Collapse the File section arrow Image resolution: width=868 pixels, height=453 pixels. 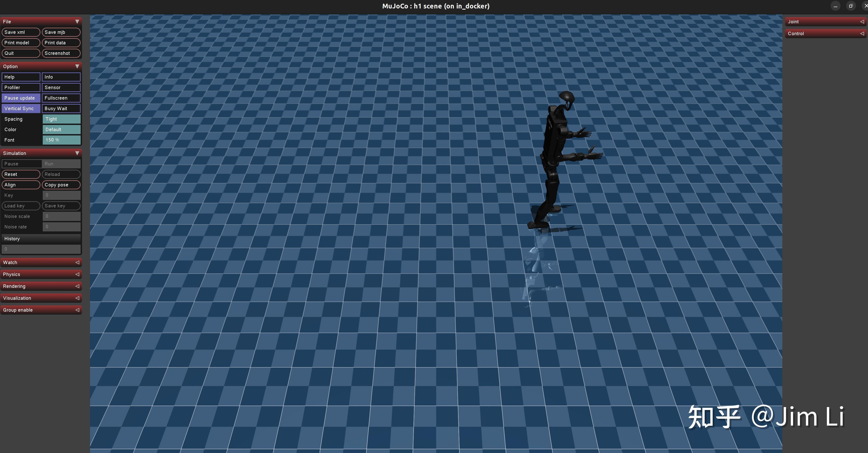(x=77, y=21)
